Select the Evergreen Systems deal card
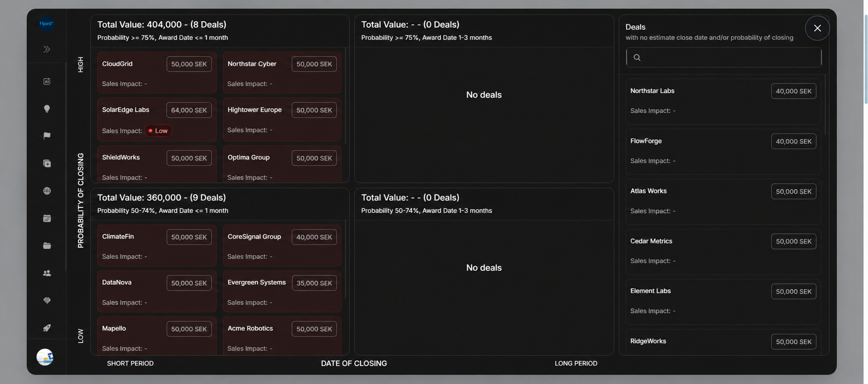Image resolution: width=868 pixels, height=384 pixels. click(282, 291)
